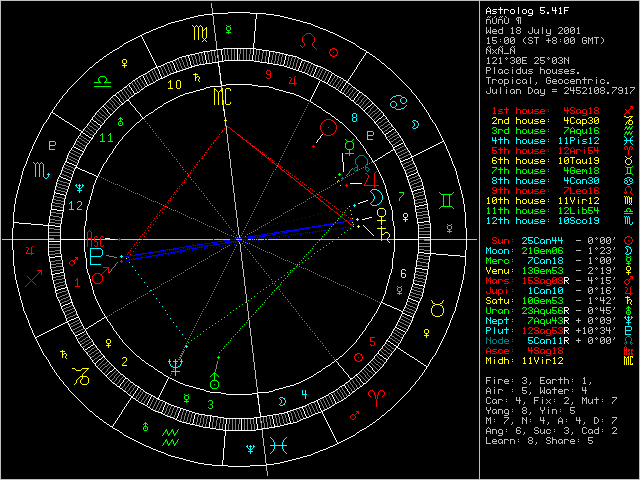This screenshot has width=640, height=480.
Task: Select the 'Yang: 8, Yin: 5' summary line
Action: tap(530, 411)
